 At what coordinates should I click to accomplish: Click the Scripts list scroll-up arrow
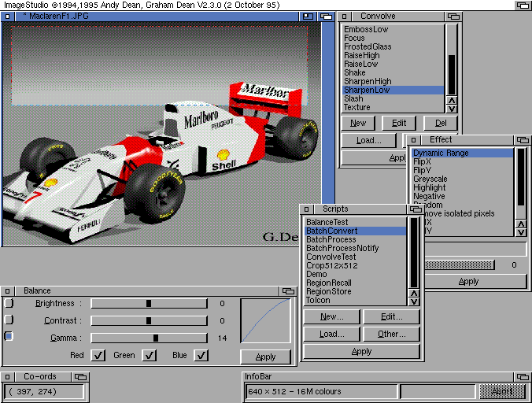point(414,293)
